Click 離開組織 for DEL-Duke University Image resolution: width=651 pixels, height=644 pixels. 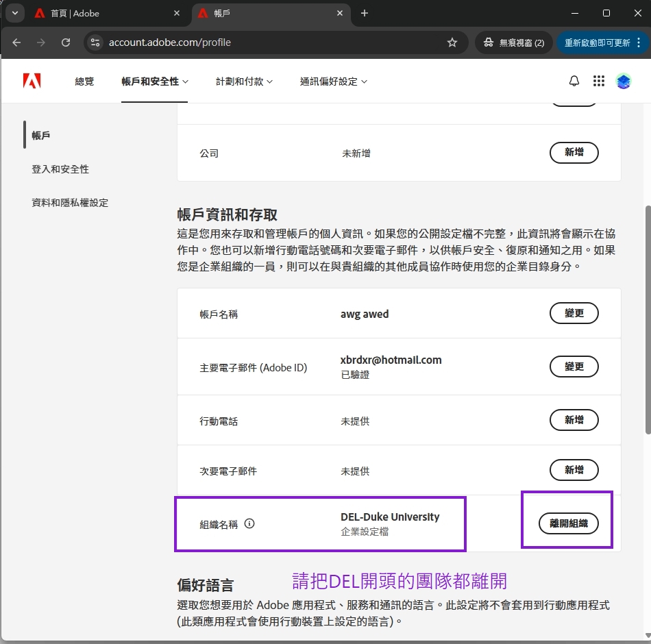tap(568, 523)
